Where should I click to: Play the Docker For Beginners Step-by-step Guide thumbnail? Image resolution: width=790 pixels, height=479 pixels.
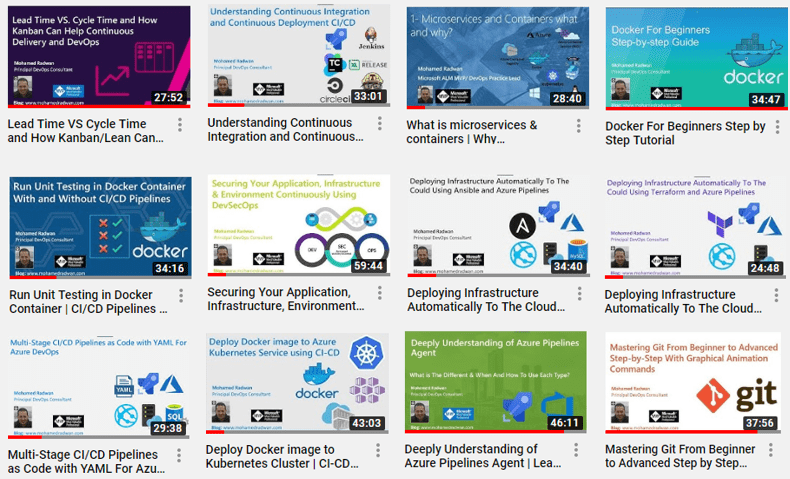click(696, 58)
